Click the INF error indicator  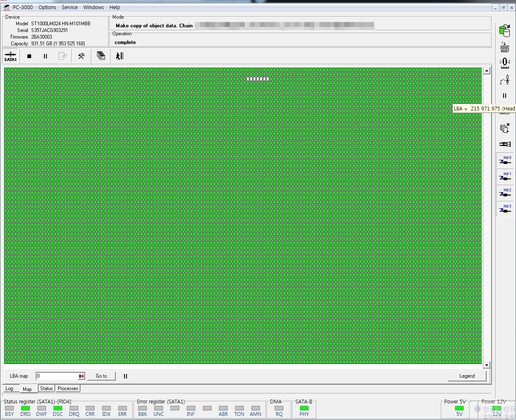[191, 408]
